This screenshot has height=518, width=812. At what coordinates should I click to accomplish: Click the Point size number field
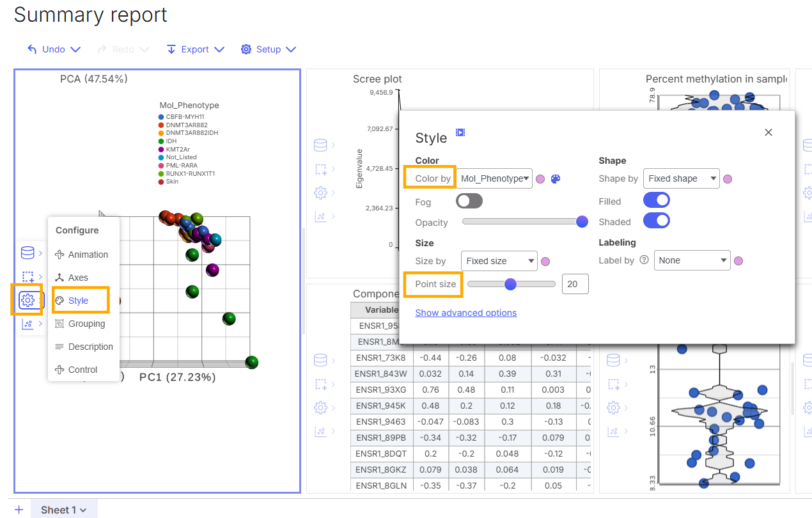point(575,284)
